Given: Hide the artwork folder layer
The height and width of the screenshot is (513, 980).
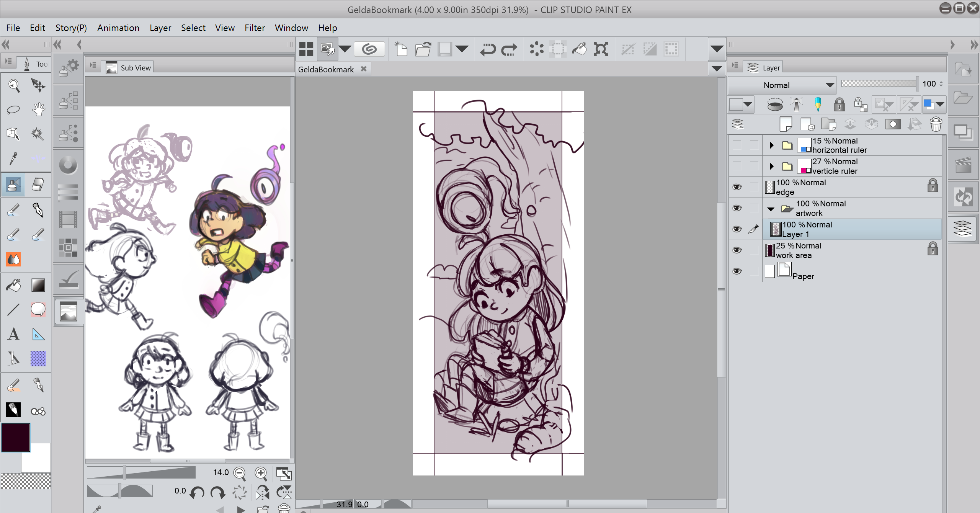Looking at the screenshot, I should click(737, 208).
